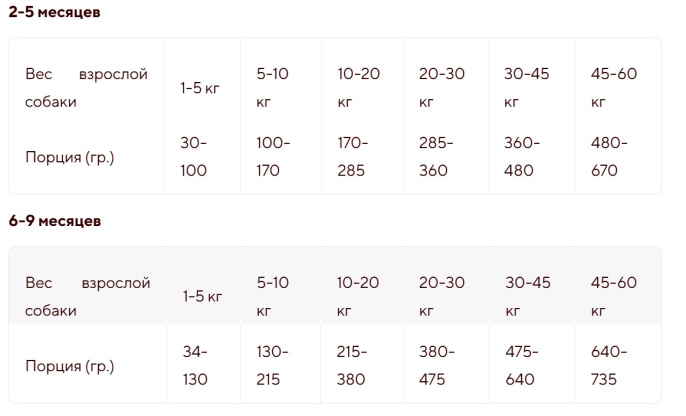
Task: Pick the 360-480 portion cell
Action: tap(522, 156)
